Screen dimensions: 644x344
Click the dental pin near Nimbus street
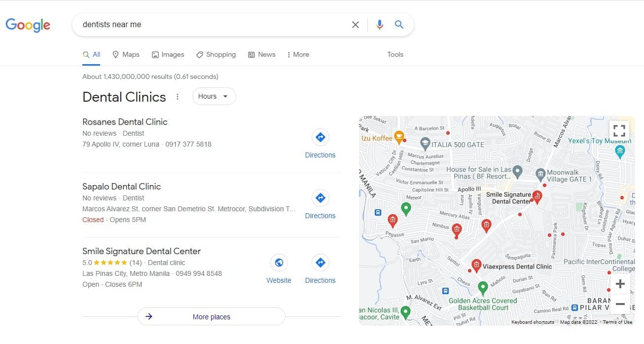click(457, 229)
